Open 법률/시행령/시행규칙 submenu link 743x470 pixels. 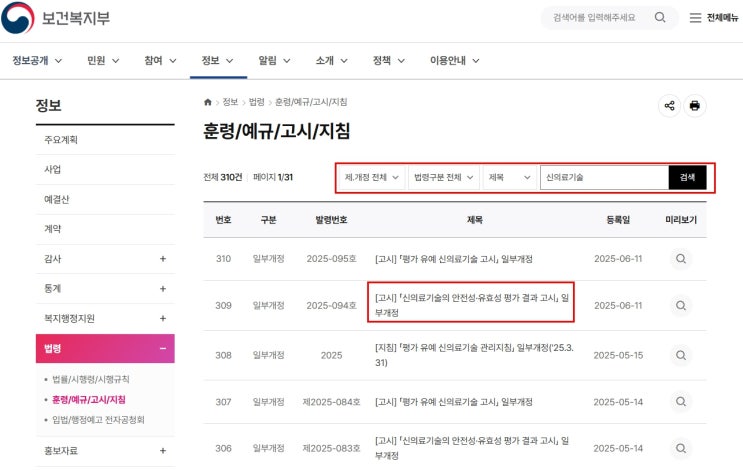pyautogui.click(x=91, y=379)
